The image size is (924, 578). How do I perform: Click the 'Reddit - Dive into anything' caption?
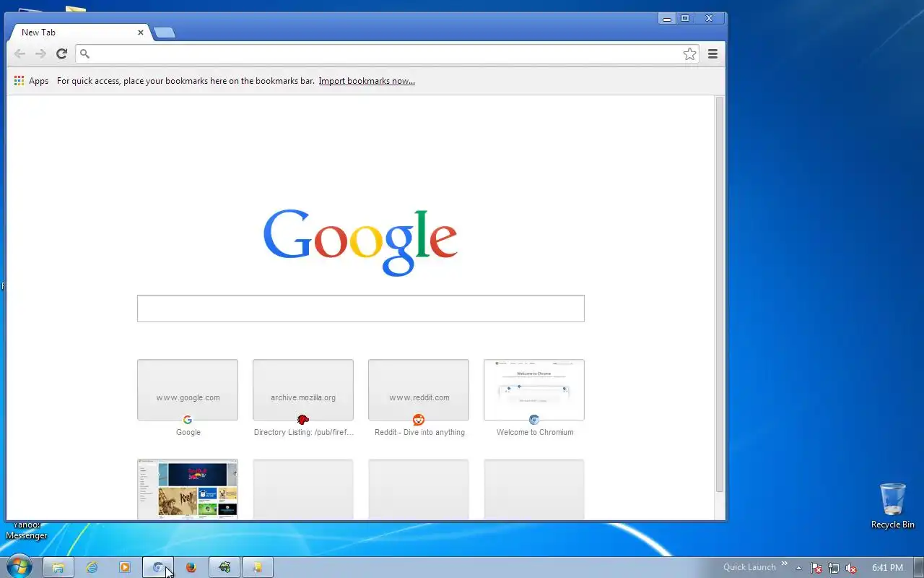tap(419, 432)
